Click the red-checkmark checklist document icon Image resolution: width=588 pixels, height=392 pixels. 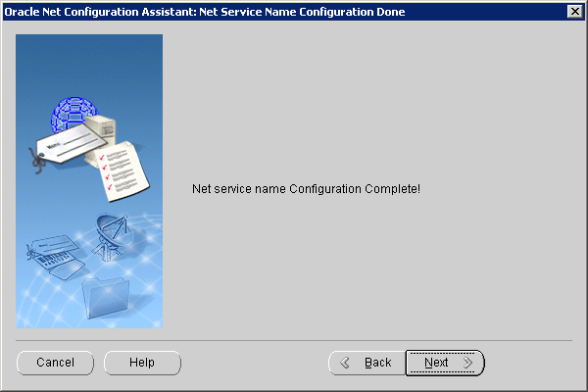[x=122, y=167]
